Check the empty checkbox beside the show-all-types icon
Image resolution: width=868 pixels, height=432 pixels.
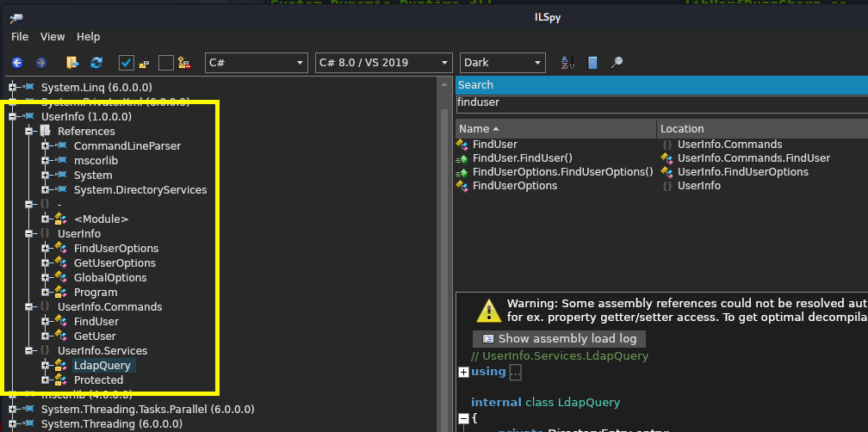click(x=166, y=63)
